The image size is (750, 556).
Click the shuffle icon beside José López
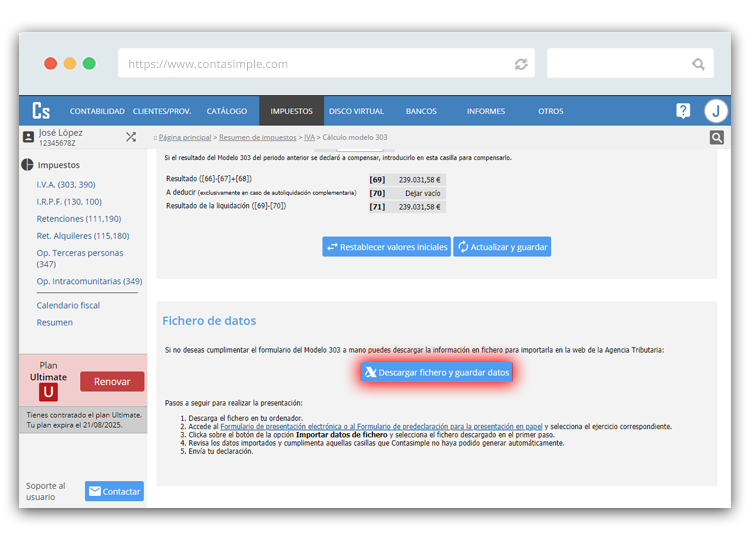pyautogui.click(x=131, y=137)
